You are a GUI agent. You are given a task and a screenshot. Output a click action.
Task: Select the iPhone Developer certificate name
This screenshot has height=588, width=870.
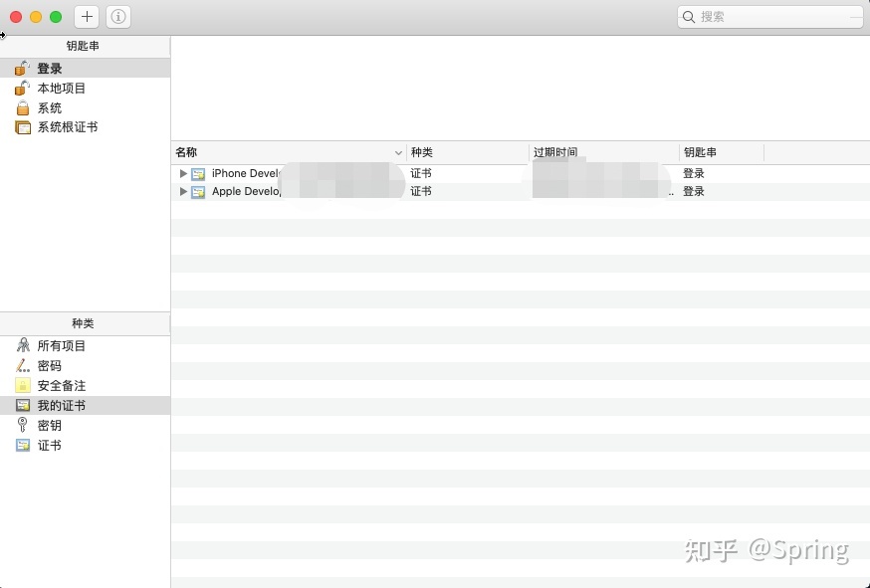pyautogui.click(x=246, y=174)
